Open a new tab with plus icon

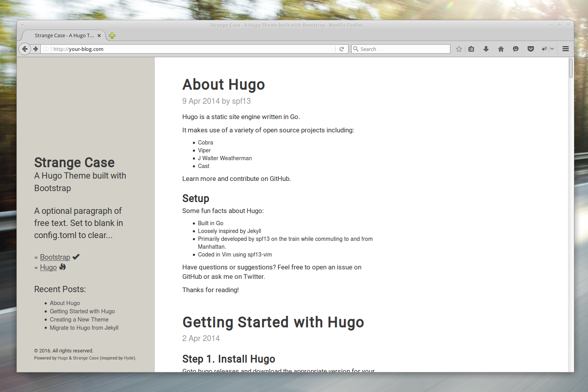click(x=112, y=36)
